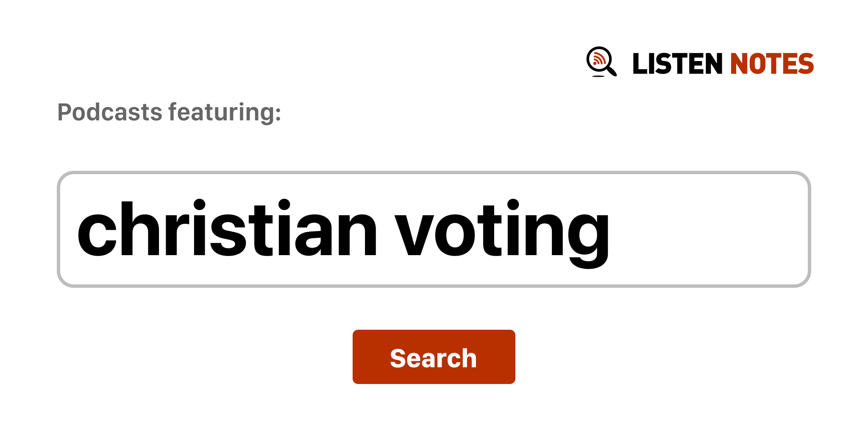Click the word "featuring:" in the heading
The width and height of the screenshot is (868, 434).
pos(225,112)
